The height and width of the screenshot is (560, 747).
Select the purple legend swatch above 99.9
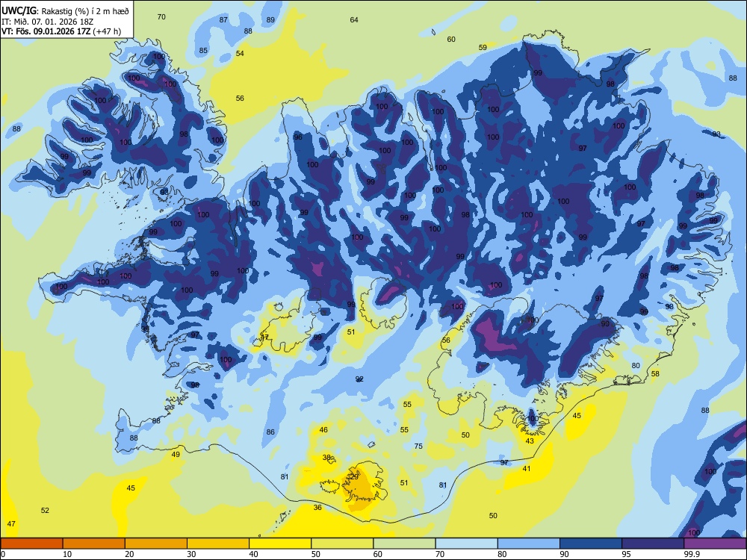pos(715,544)
